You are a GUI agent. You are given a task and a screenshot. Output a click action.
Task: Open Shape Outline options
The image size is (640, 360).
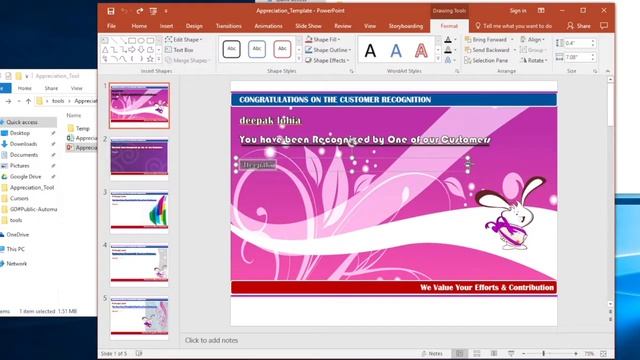coord(328,50)
